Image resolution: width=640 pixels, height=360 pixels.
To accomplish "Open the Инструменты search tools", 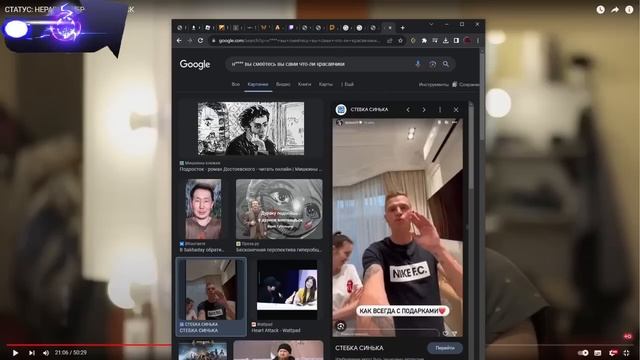I will point(433,84).
